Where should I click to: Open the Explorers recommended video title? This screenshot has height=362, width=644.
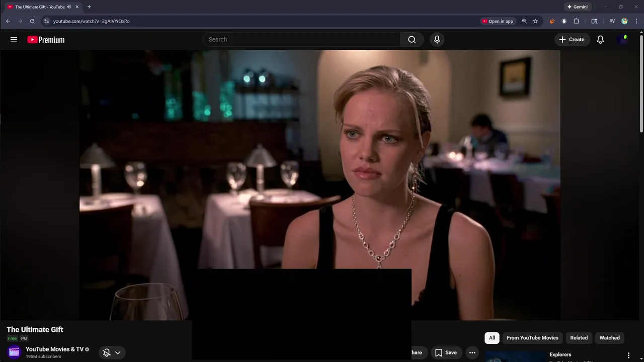[x=560, y=354]
